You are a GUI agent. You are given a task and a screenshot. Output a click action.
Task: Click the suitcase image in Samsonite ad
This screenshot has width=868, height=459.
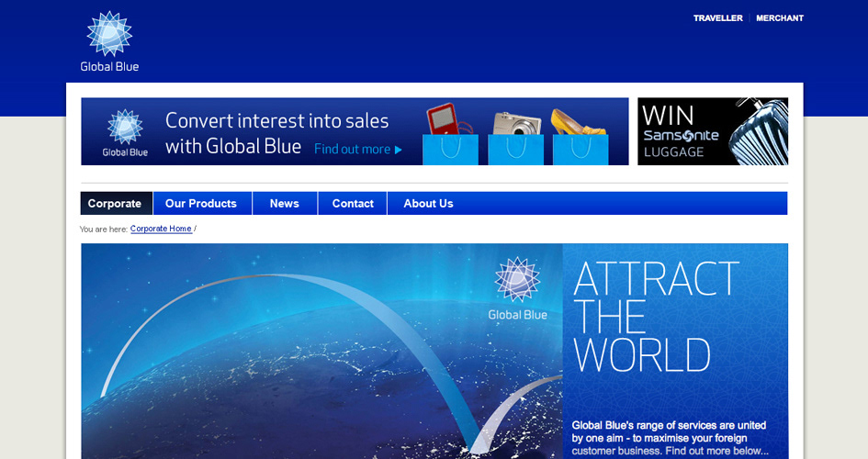point(759,131)
